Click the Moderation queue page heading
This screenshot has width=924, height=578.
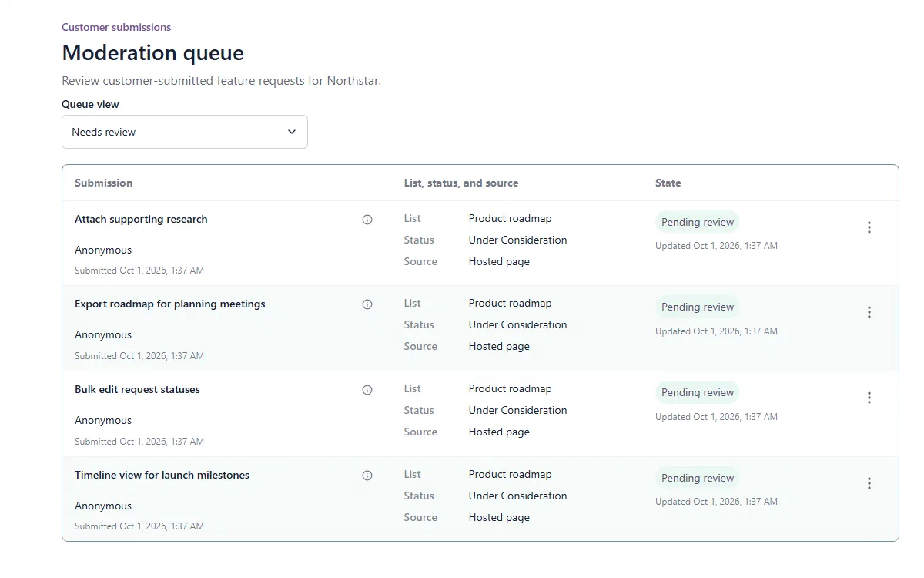coord(153,52)
